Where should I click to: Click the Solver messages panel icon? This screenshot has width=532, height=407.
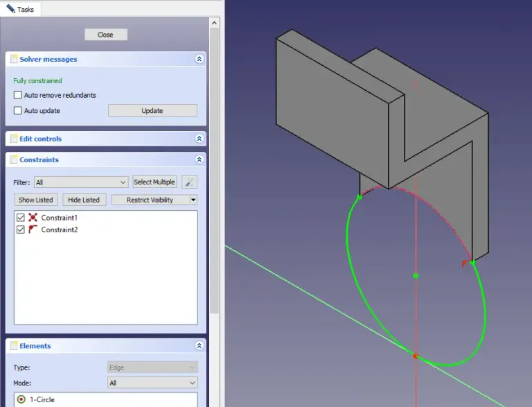[x=14, y=60]
